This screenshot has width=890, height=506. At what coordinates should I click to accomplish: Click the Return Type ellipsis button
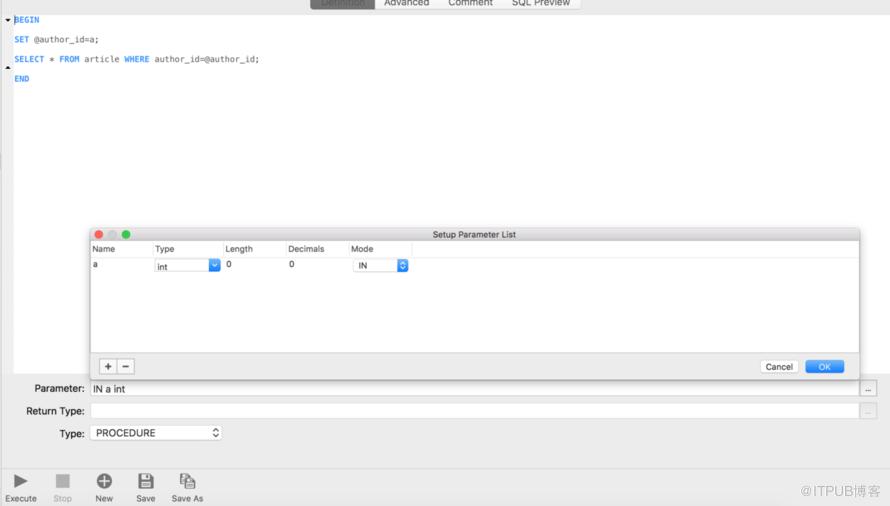click(x=868, y=411)
